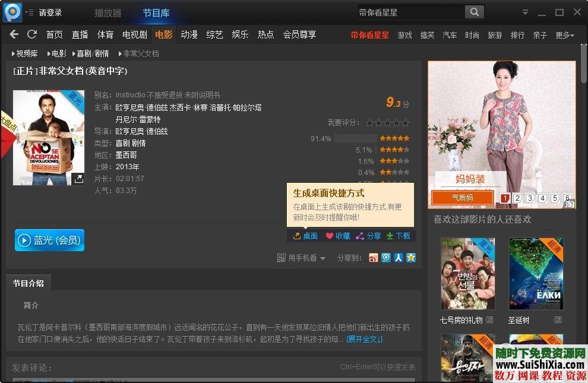The width and height of the screenshot is (588, 383).
Task: Share to PPTV circle icon
Action: click(x=386, y=258)
